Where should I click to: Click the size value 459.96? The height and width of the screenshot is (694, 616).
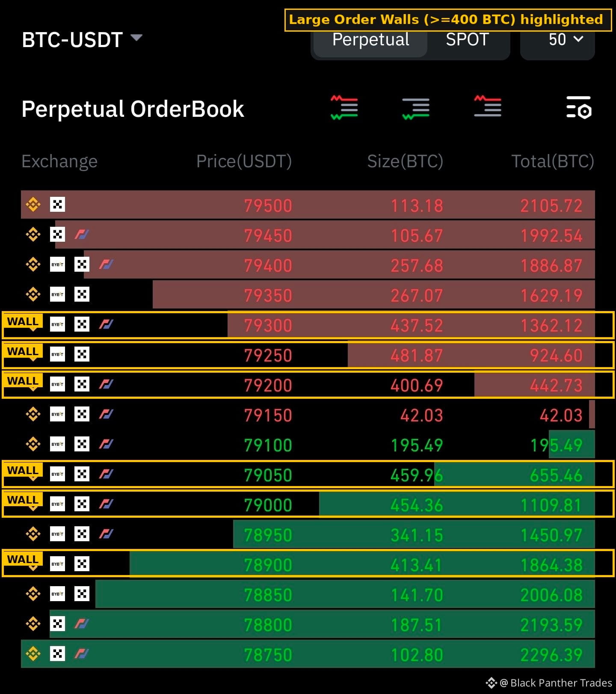click(417, 475)
